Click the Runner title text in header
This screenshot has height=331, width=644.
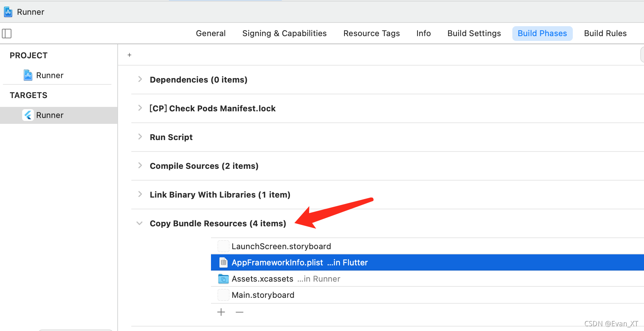[x=31, y=12]
